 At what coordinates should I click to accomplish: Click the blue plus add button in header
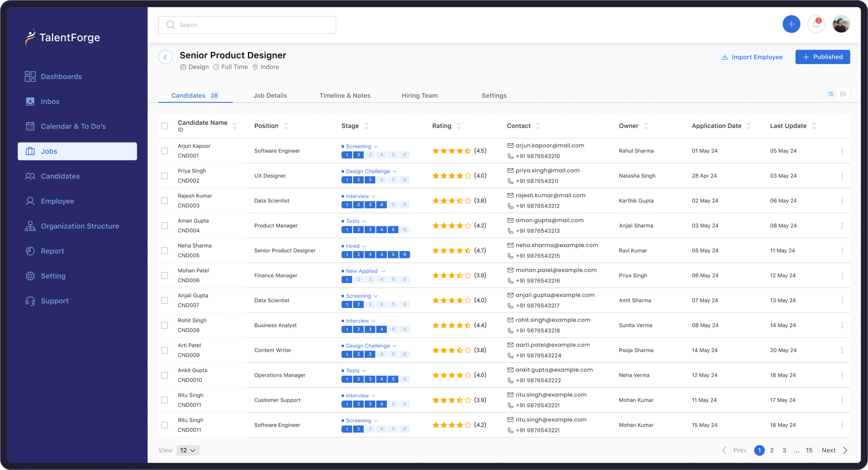pyautogui.click(x=791, y=24)
